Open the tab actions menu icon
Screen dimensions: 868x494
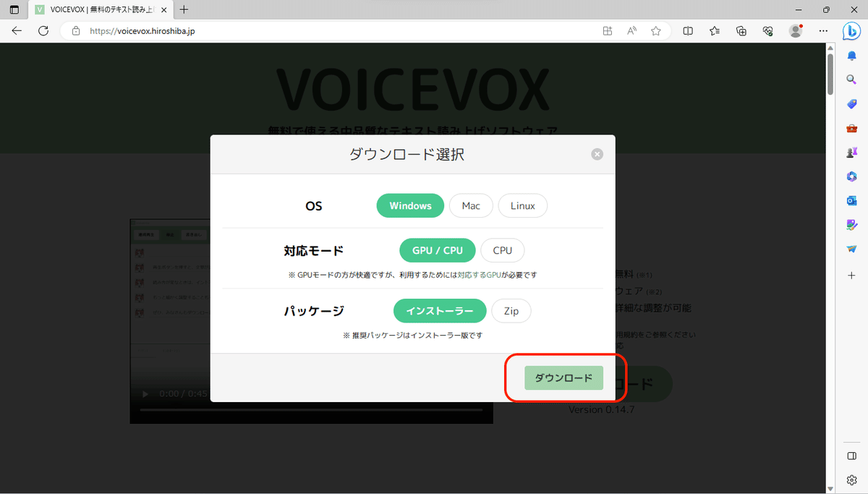coord(14,9)
